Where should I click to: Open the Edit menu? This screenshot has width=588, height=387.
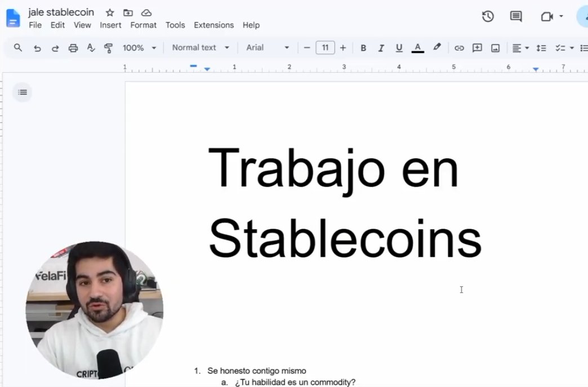click(x=57, y=25)
